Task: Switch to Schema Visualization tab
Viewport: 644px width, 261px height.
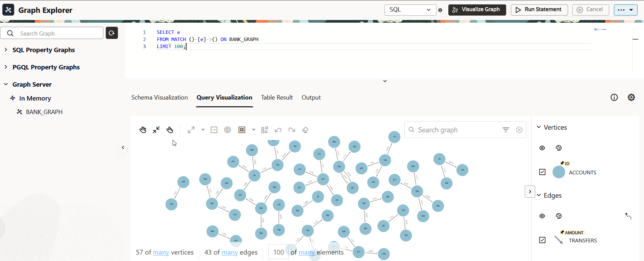Action: click(x=159, y=97)
